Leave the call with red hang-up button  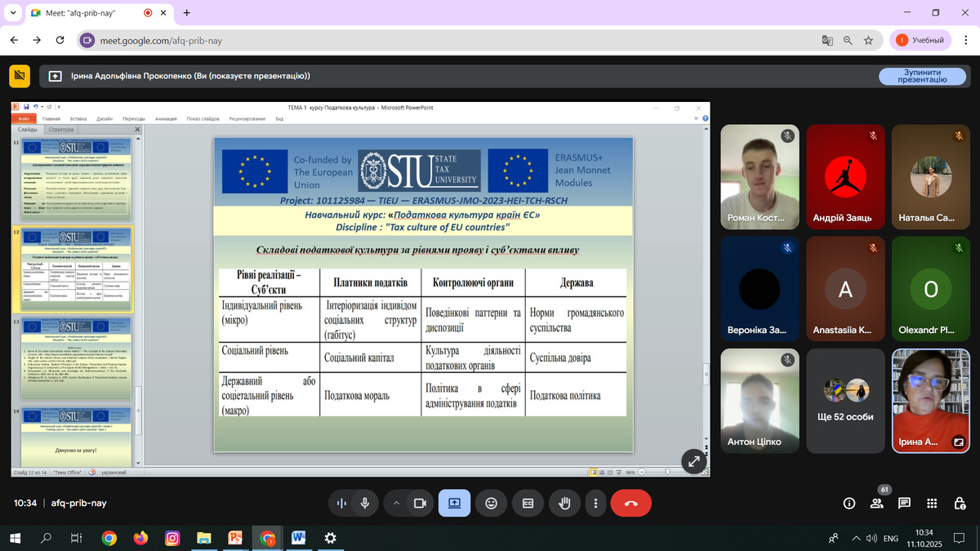pyautogui.click(x=630, y=504)
